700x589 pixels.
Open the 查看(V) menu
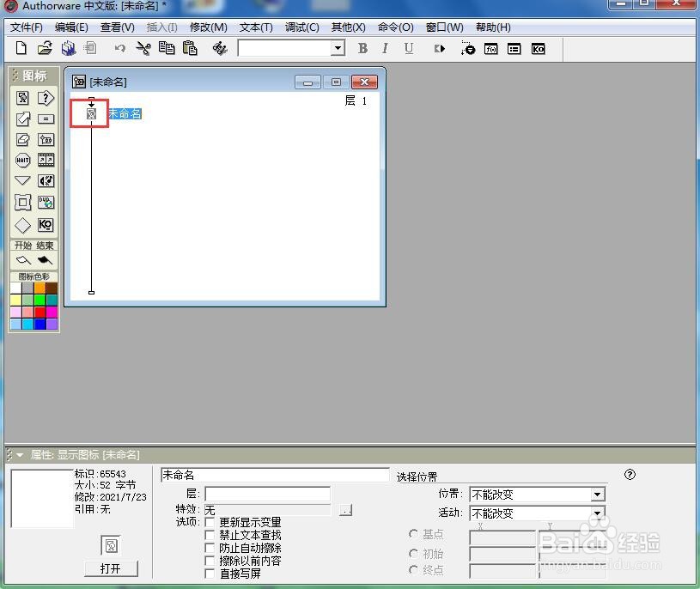[x=118, y=27]
